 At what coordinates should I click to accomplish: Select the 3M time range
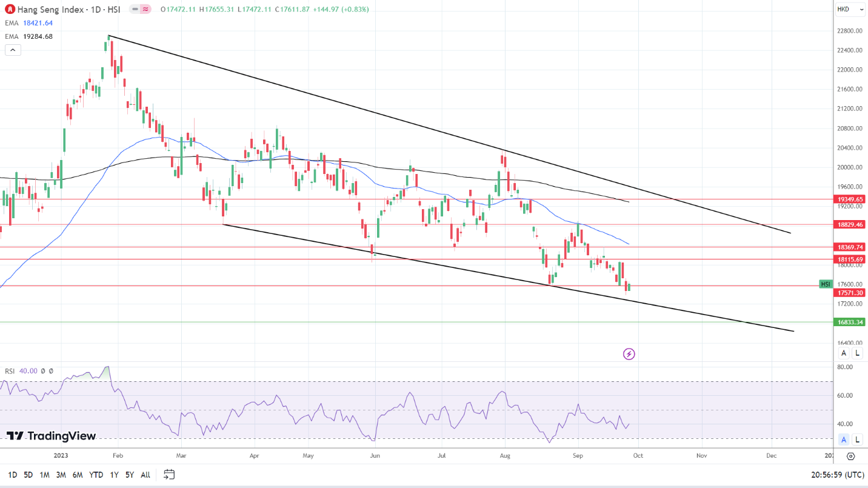(x=61, y=475)
